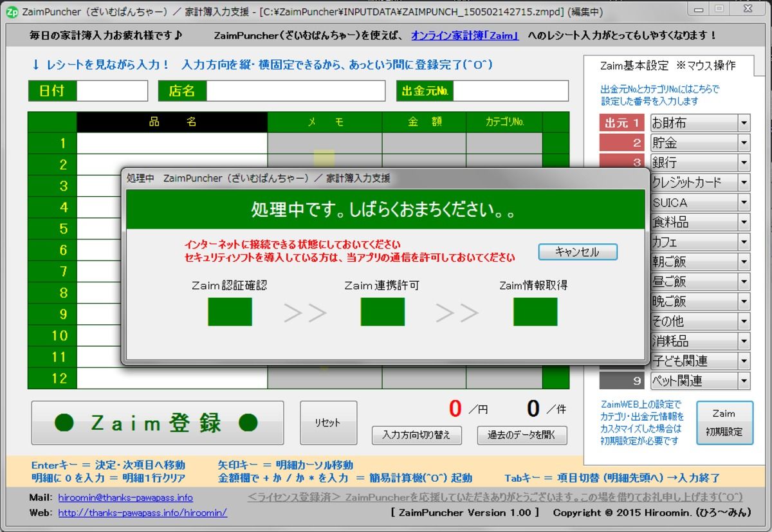Click the ZaimPuncher title bar app icon
This screenshot has height=532, width=772.
tap(12, 10)
